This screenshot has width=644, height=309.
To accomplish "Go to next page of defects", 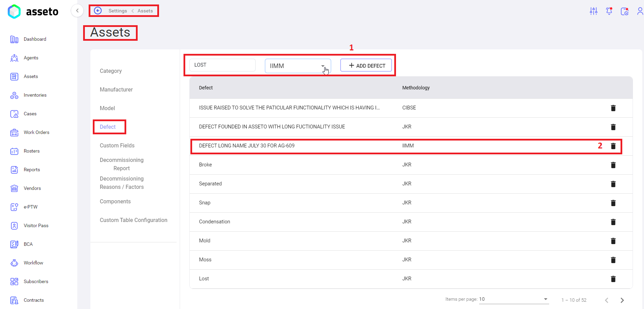I will click(622, 300).
